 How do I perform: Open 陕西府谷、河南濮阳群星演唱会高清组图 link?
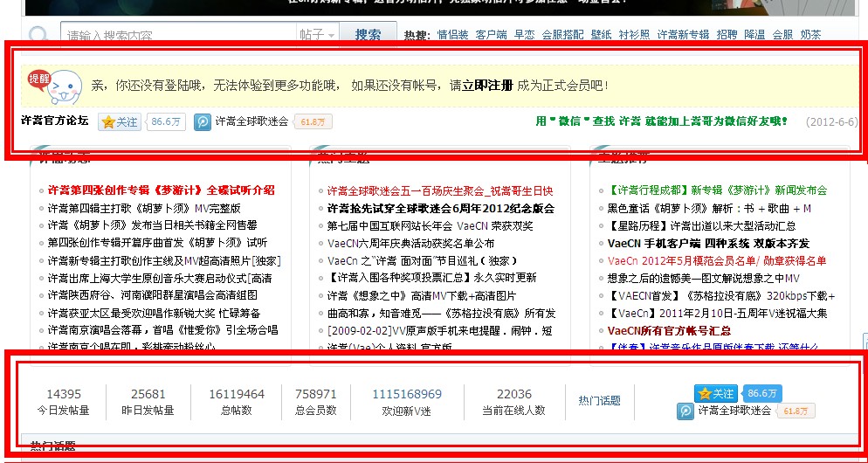tap(152, 295)
